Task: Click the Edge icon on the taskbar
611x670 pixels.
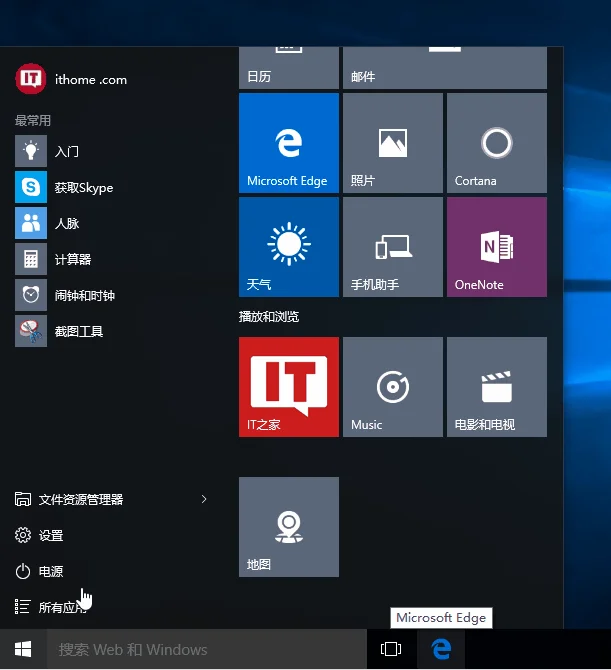Action: coord(441,649)
